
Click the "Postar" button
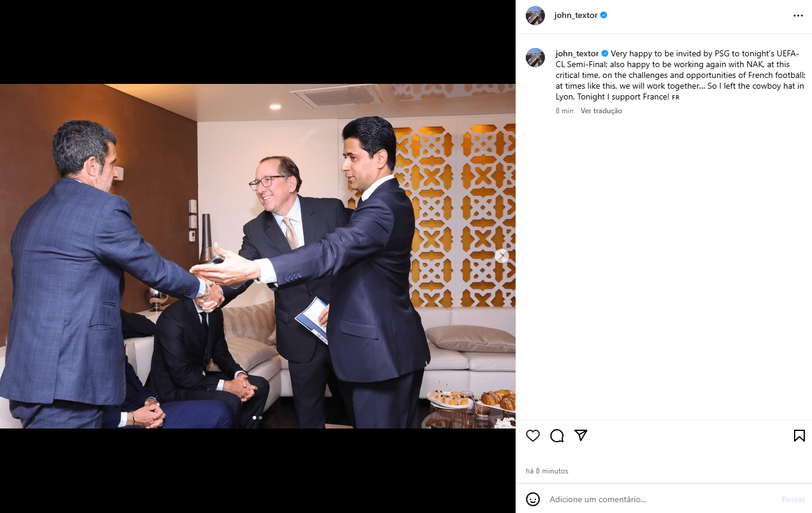(x=793, y=499)
